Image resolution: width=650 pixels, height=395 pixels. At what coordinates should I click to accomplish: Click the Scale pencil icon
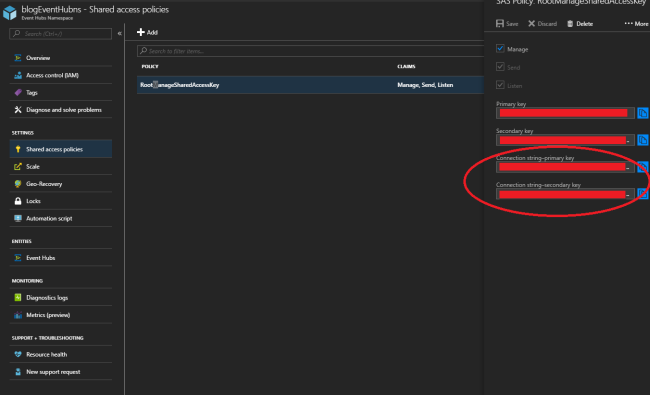pyautogui.click(x=18, y=167)
